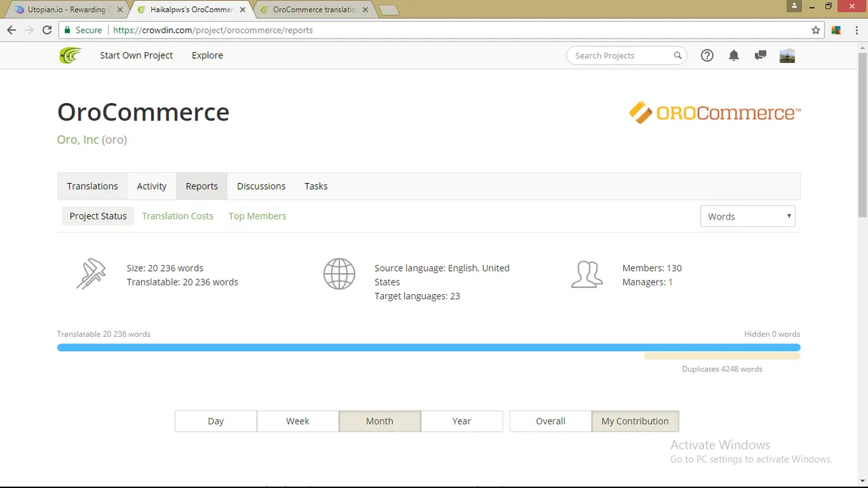This screenshot has height=488, width=868.
Task: Click the Hidden 0 words label
Action: pos(772,334)
